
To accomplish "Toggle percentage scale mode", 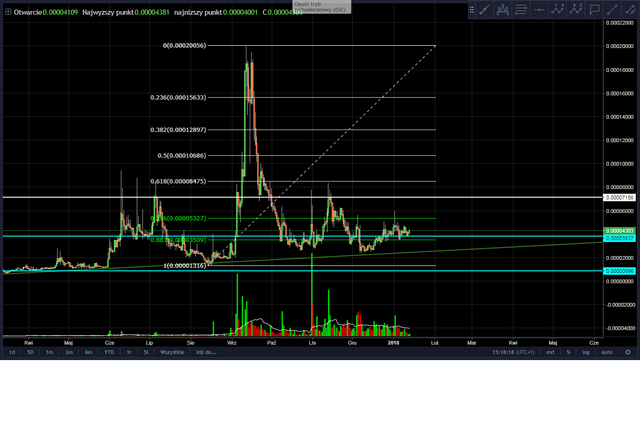I will (567, 352).
